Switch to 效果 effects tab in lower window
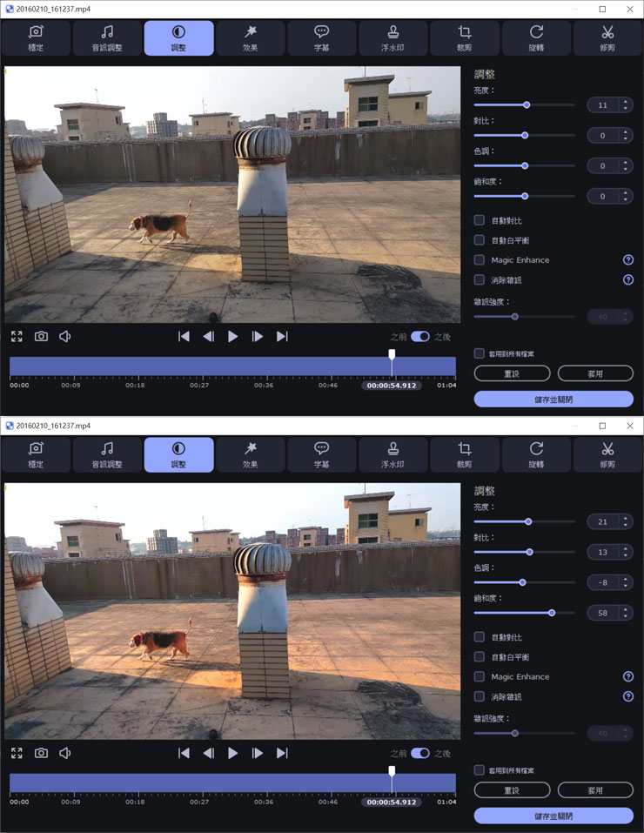 click(x=251, y=454)
